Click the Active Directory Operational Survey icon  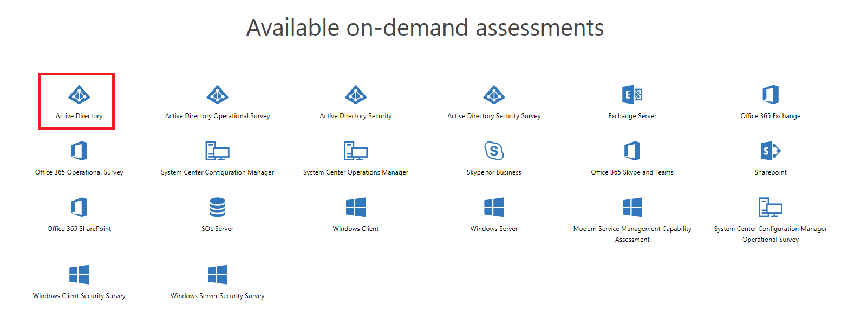pos(218,95)
